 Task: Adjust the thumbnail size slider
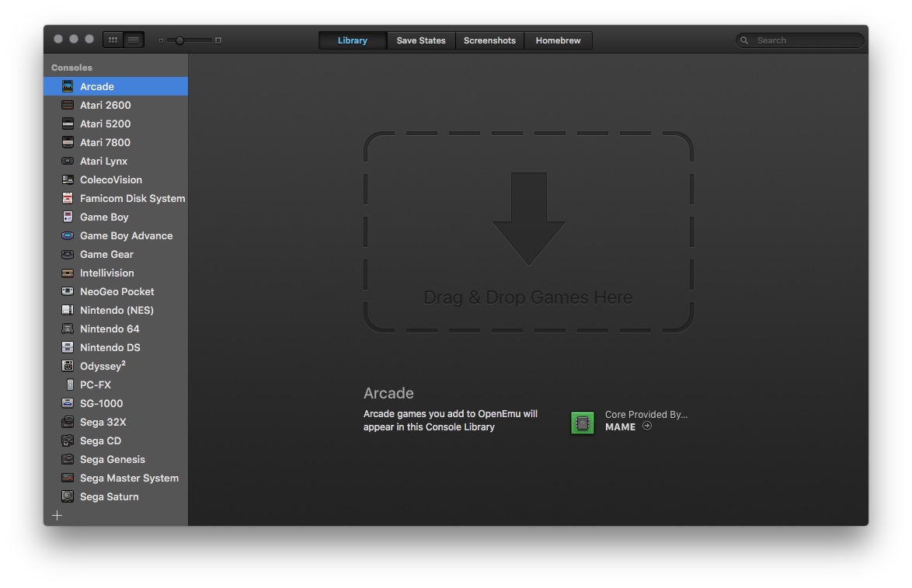[180, 40]
